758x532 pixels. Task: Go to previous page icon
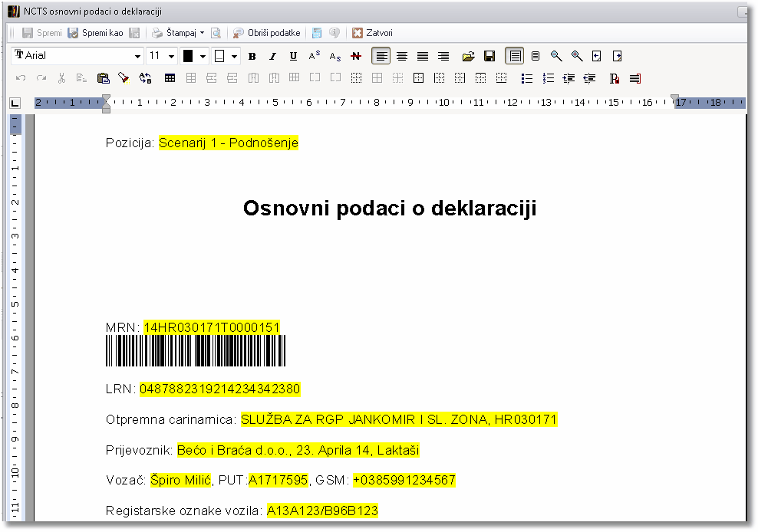click(597, 56)
